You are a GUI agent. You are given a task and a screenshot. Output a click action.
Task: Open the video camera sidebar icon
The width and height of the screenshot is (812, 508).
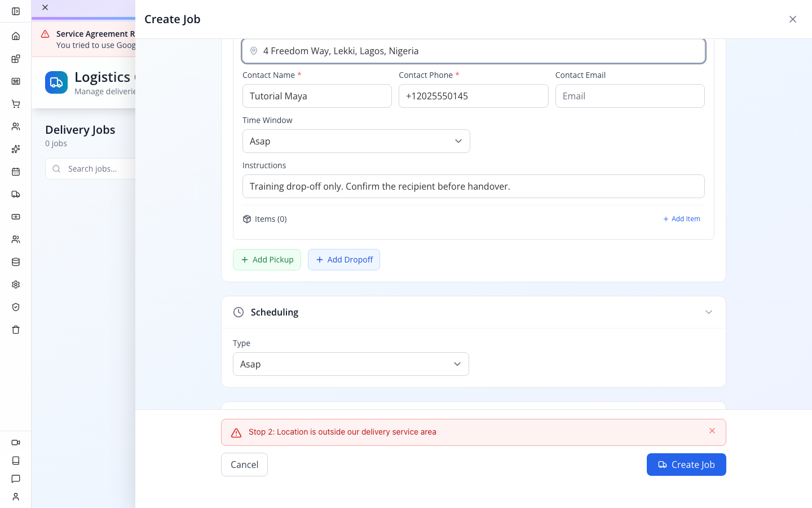coord(16,443)
